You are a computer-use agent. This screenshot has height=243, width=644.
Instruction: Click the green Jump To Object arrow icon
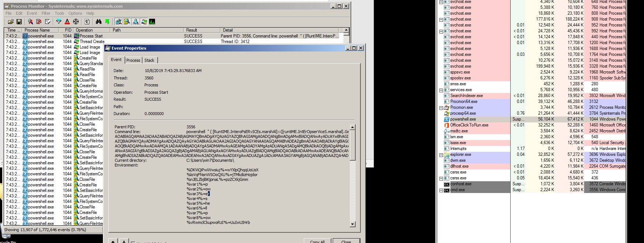(x=107, y=22)
